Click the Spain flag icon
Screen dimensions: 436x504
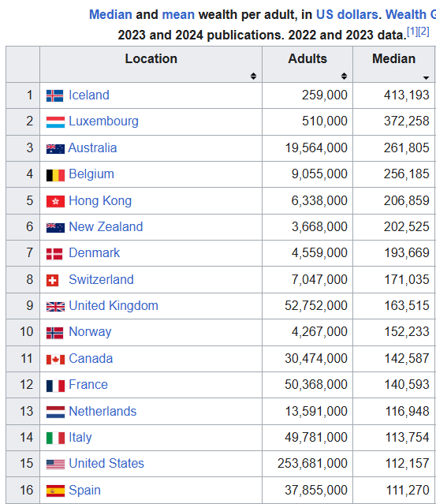pyautogui.click(x=55, y=491)
